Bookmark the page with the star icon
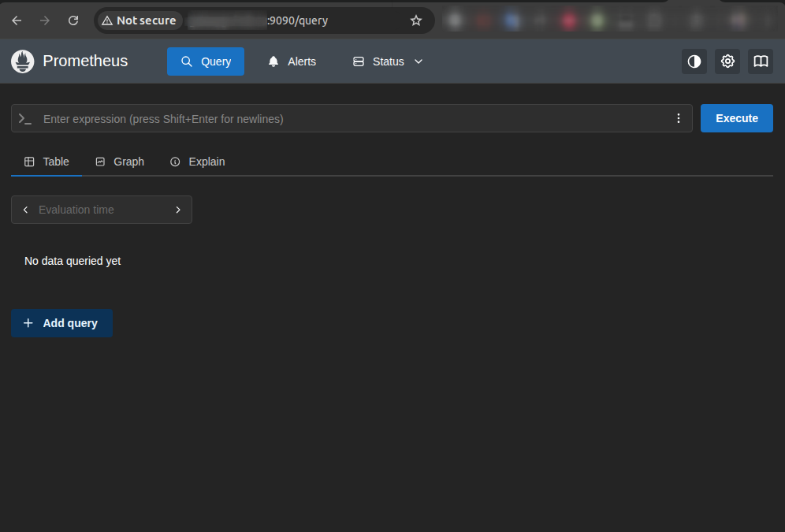This screenshot has width=785, height=532. click(415, 20)
